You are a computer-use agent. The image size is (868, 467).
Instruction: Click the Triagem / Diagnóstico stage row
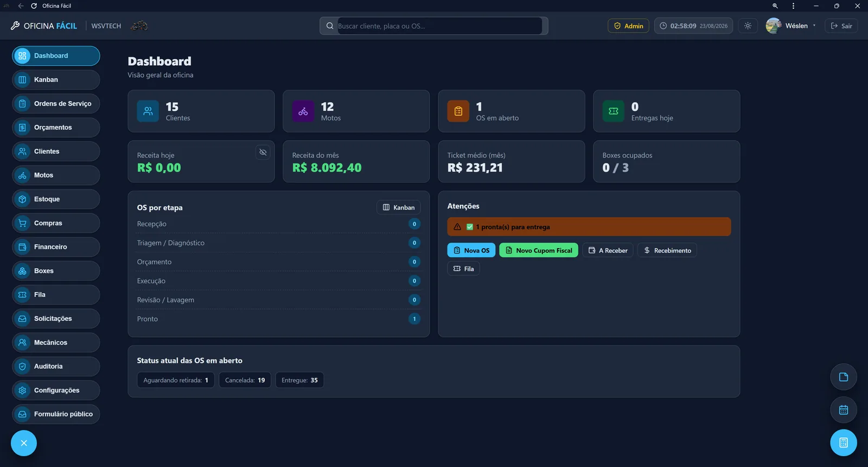[x=278, y=243]
